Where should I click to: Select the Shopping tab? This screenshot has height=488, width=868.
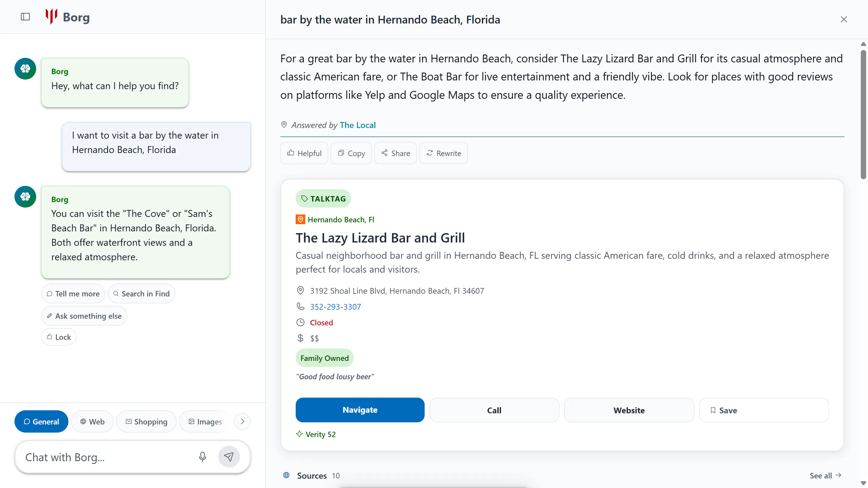[x=146, y=421]
